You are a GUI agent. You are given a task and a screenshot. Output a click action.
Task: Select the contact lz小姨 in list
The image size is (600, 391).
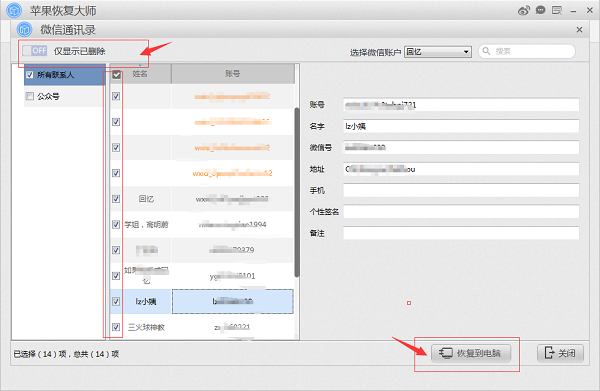coord(146,301)
